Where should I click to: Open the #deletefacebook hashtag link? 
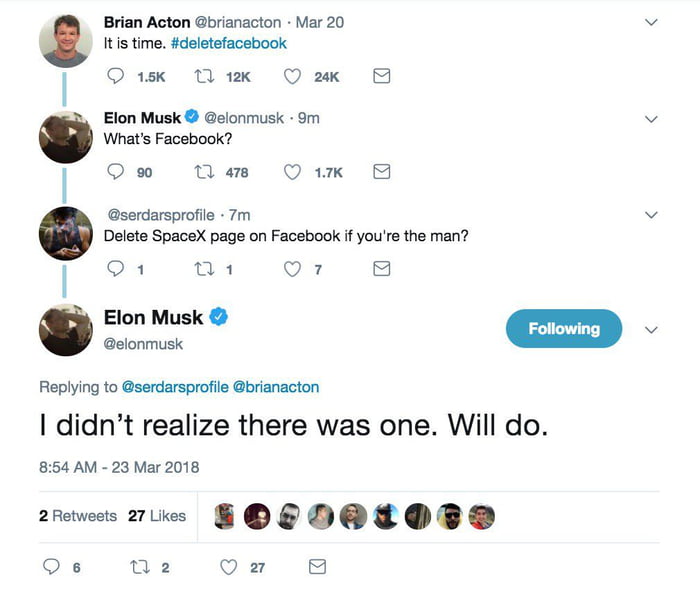229,43
